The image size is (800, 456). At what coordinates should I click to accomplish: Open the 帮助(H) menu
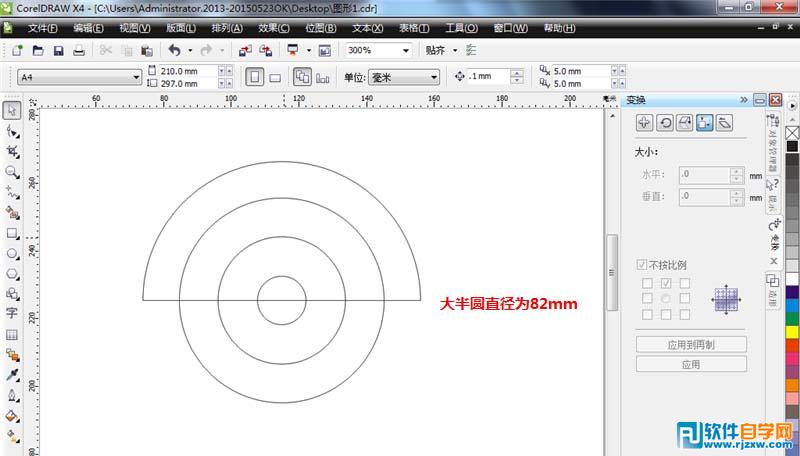pos(560,28)
